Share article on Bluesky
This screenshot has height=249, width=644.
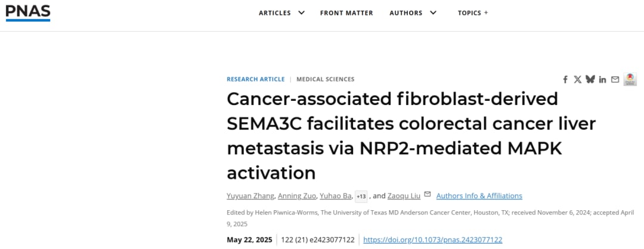pos(590,79)
